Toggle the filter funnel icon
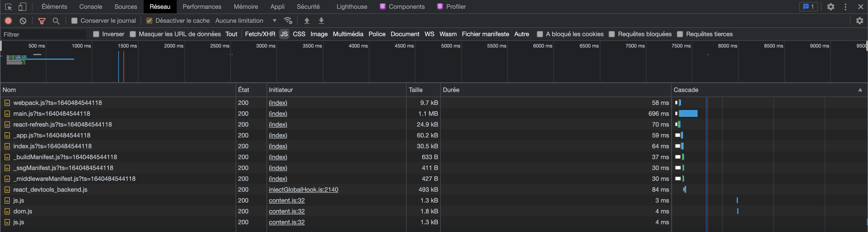The height and width of the screenshot is (232, 868). tap(42, 21)
